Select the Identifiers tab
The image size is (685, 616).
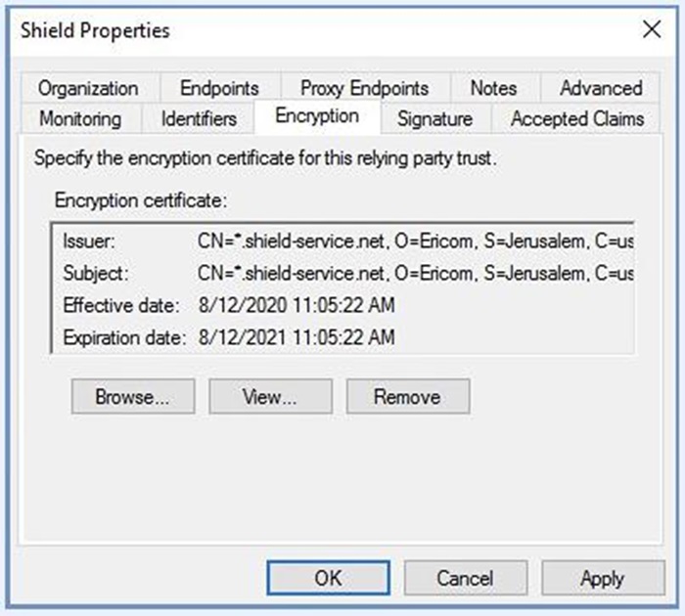tap(199, 118)
